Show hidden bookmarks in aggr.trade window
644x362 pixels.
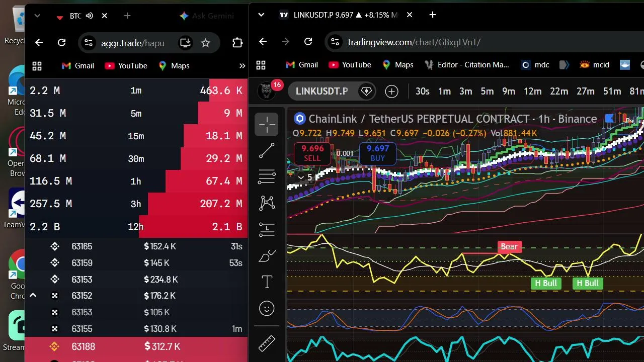[242, 66]
